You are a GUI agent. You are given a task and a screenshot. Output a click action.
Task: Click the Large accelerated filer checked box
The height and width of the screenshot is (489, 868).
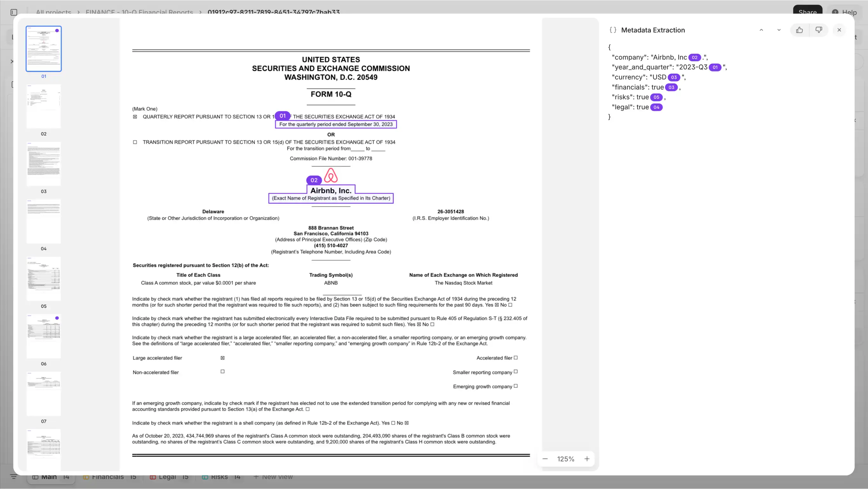222,358
